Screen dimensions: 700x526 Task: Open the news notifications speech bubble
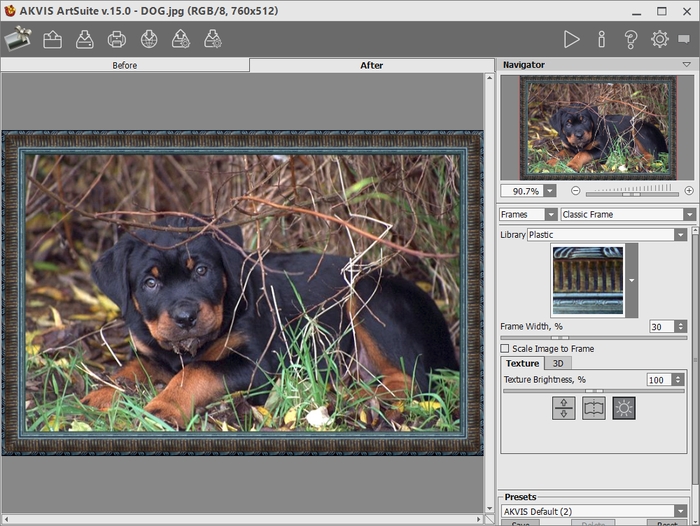click(x=684, y=39)
